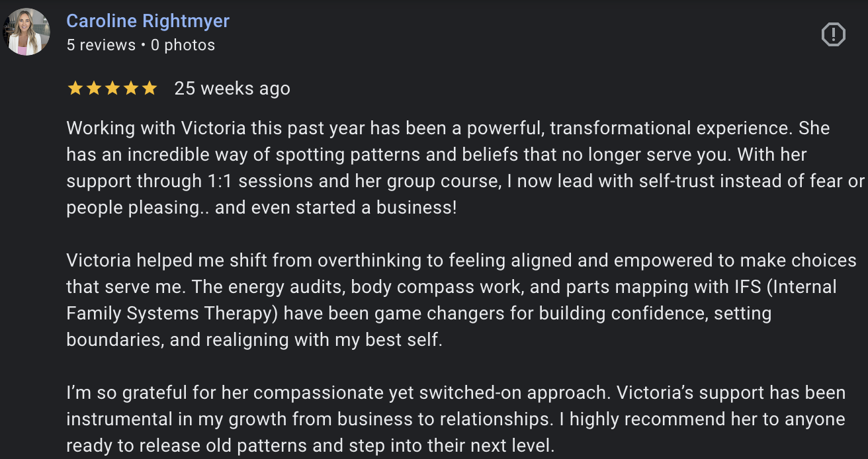The image size is (868, 459).
Task: Click the report review flag icon
Action: tap(833, 34)
